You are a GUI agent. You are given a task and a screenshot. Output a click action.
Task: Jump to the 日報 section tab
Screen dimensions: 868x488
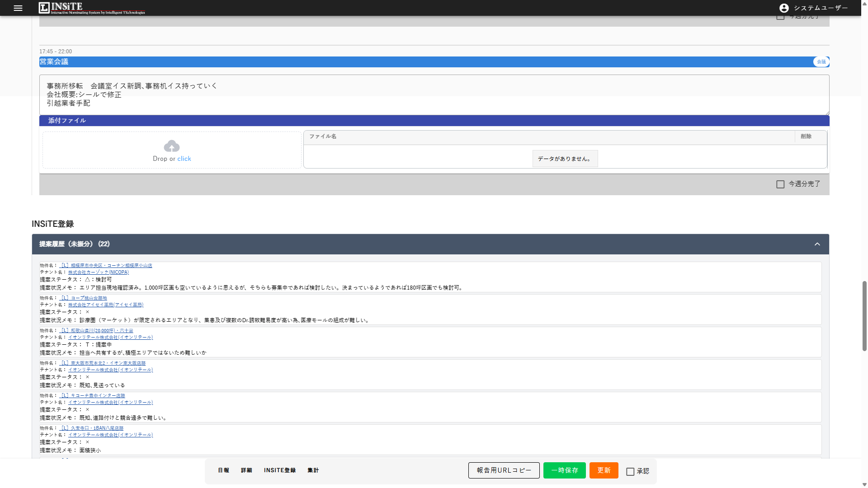pyautogui.click(x=223, y=470)
